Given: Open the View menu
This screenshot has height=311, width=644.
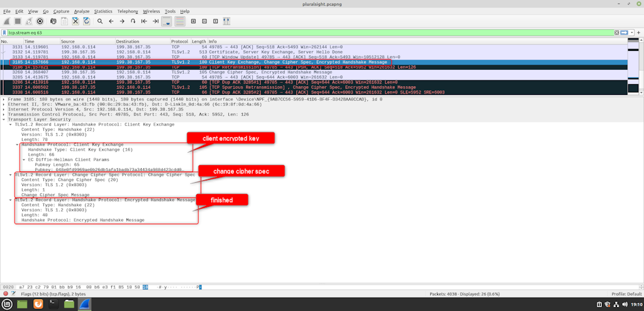Looking at the screenshot, I should click(x=33, y=11).
